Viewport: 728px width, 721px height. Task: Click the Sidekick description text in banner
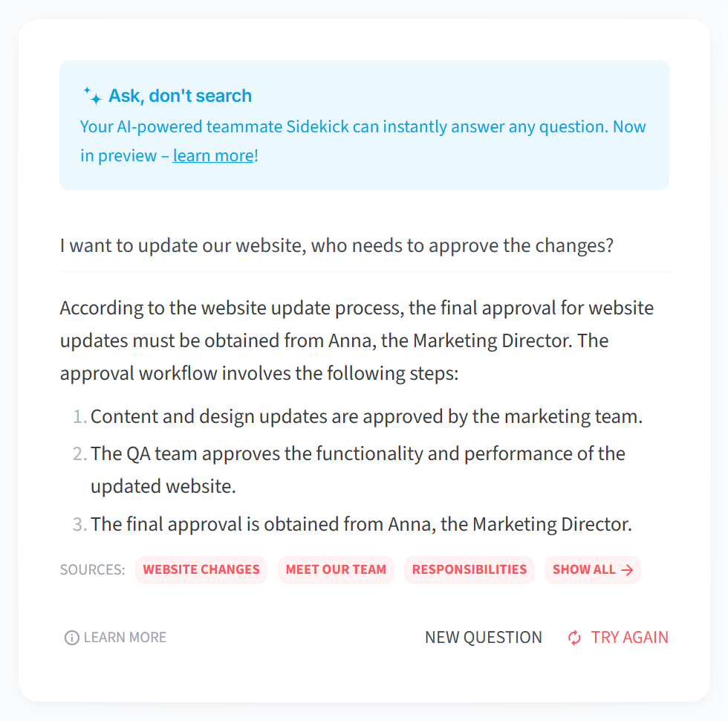(x=363, y=140)
